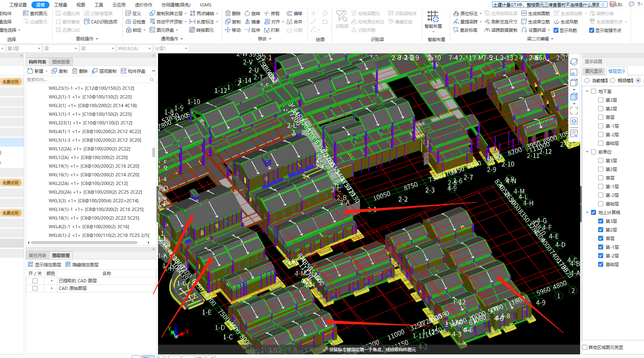
Task: Uncheck the 地上计算稿 group checkbox
Action: (593, 212)
